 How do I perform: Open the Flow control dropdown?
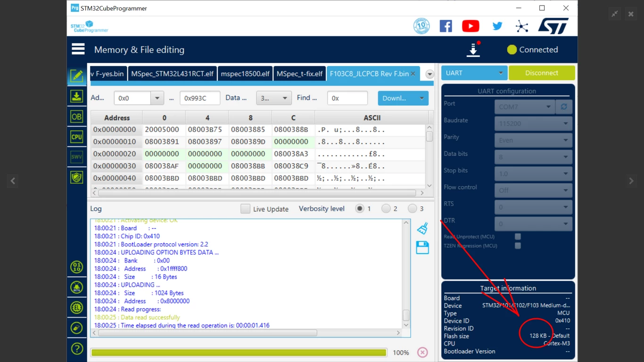point(533,190)
